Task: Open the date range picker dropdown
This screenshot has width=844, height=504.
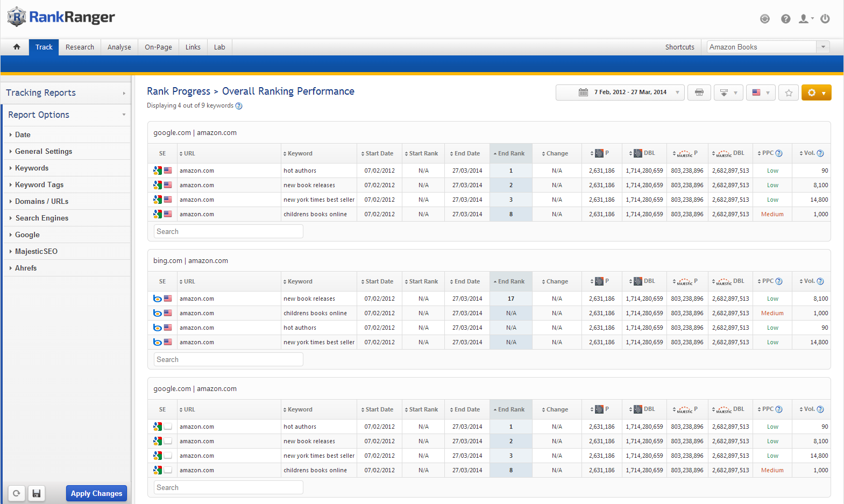Action: [x=620, y=93]
